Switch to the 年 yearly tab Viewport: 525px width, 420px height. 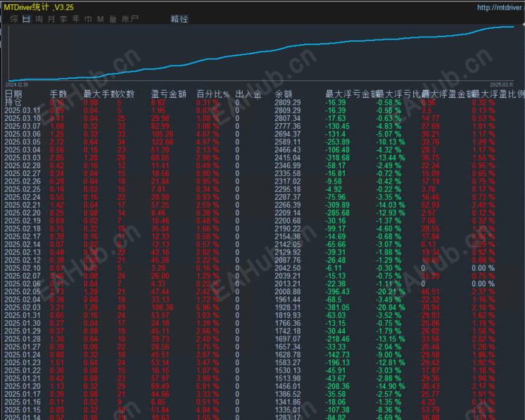tap(76, 19)
